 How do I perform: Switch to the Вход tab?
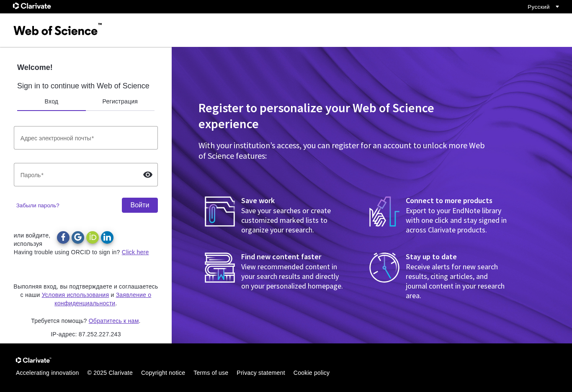click(52, 102)
